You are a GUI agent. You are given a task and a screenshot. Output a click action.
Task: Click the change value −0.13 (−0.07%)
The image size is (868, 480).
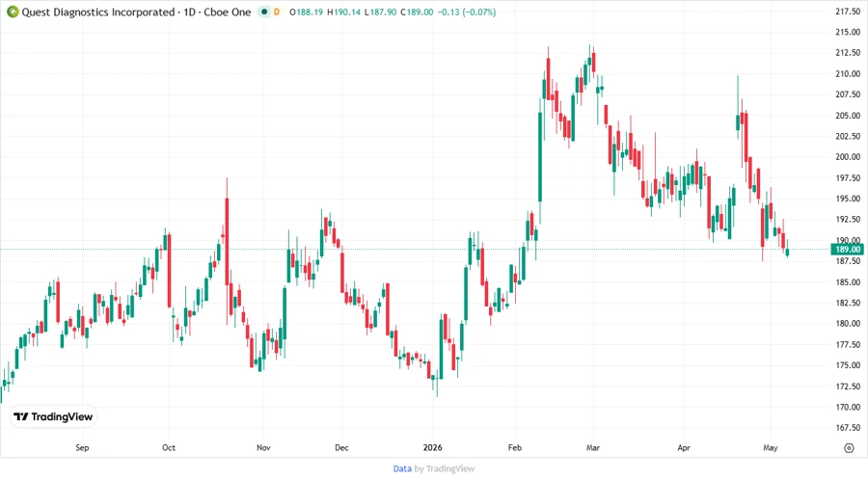(467, 12)
